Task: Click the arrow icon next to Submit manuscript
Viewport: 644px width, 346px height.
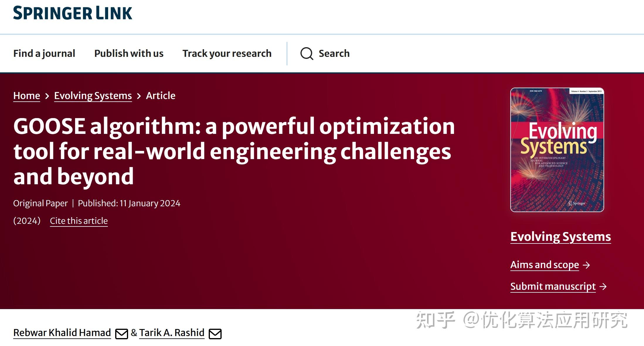Action: point(603,287)
